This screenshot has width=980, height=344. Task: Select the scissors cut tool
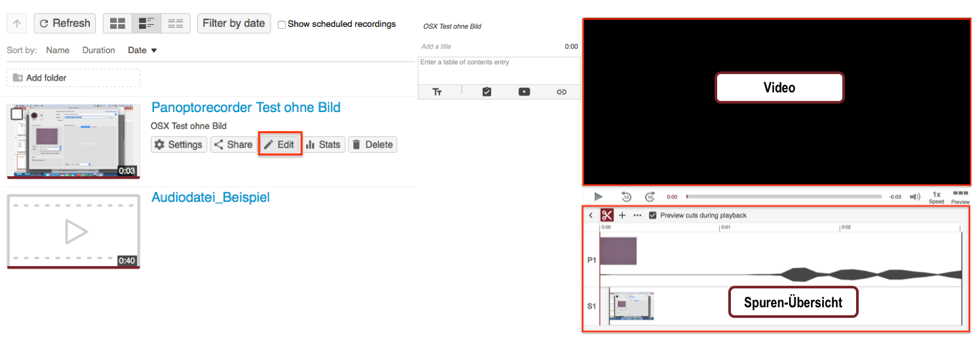tap(607, 215)
